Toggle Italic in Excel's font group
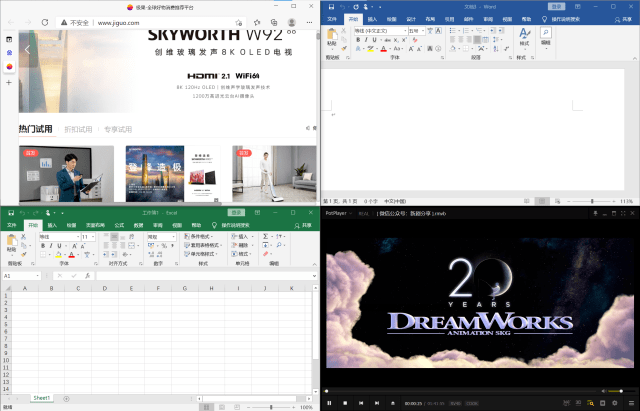This screenshot has height=411, width=640. (x=51, y=246)
